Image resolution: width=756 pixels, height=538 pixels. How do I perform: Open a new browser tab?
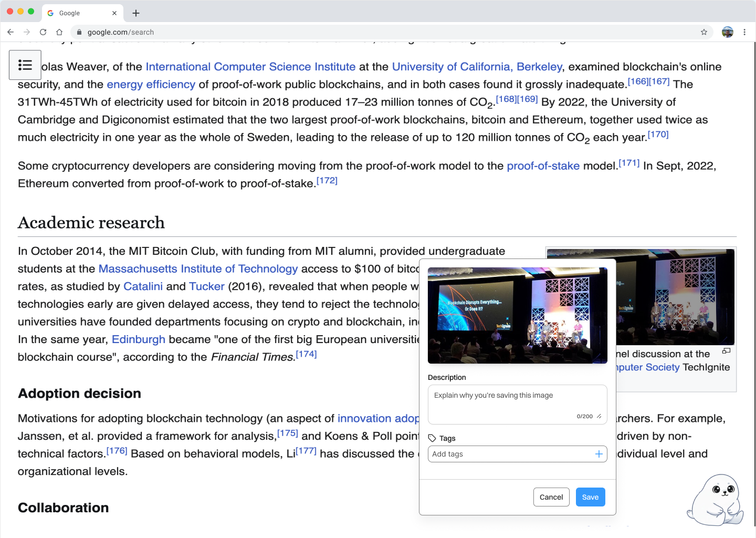tap(136, 13)
